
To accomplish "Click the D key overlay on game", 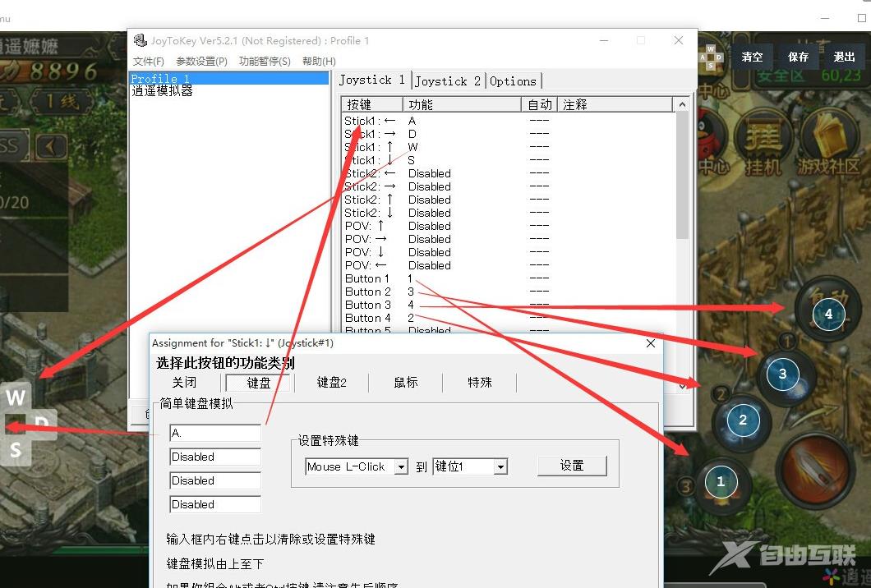I will (42, 425).
